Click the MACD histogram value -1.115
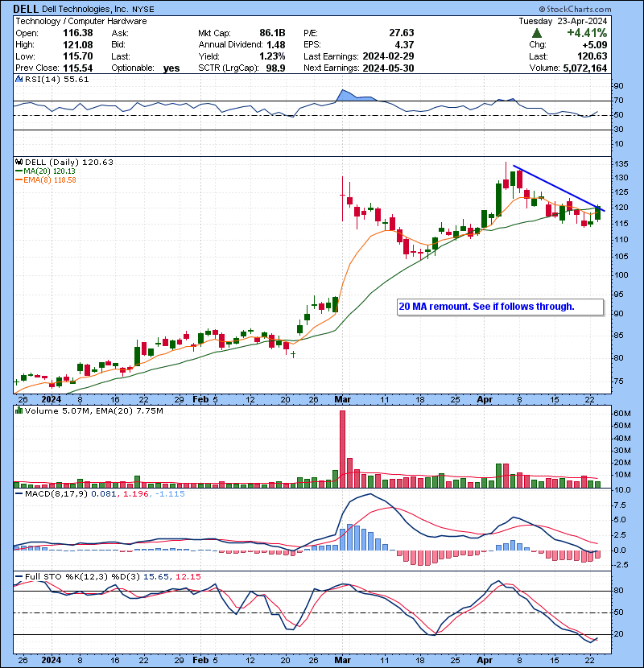644x668 pixels. 170,494
